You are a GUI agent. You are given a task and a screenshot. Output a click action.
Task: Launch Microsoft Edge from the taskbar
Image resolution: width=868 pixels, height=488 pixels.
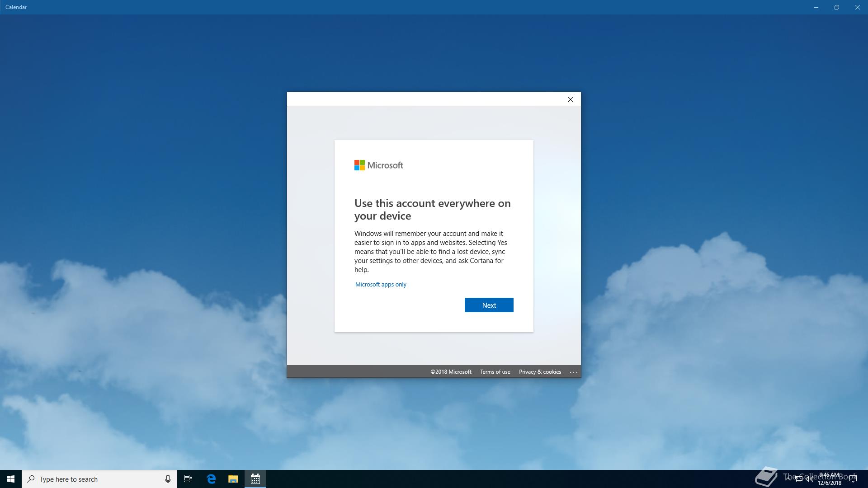pyautogui.click(x=211, y=479)
